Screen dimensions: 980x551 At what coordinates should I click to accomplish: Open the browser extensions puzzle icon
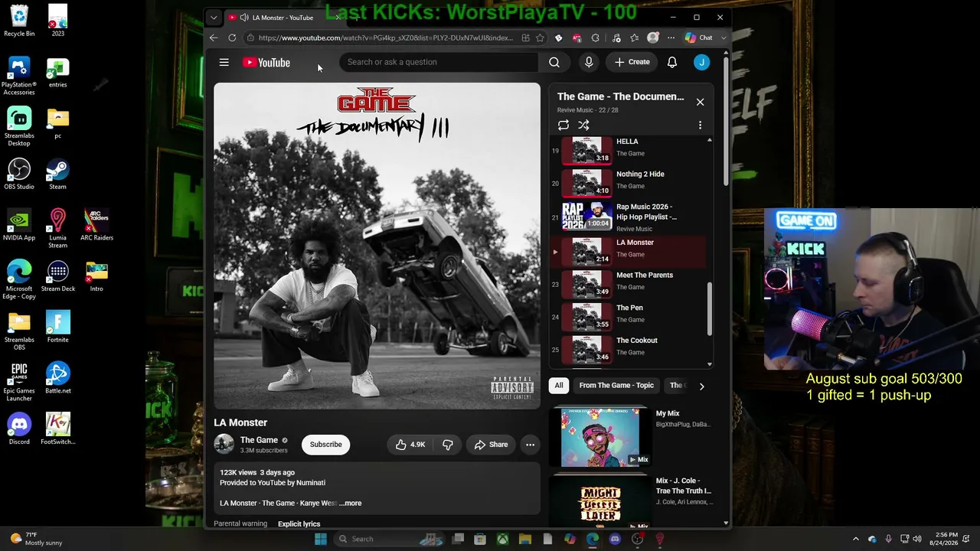coord(596,37)
